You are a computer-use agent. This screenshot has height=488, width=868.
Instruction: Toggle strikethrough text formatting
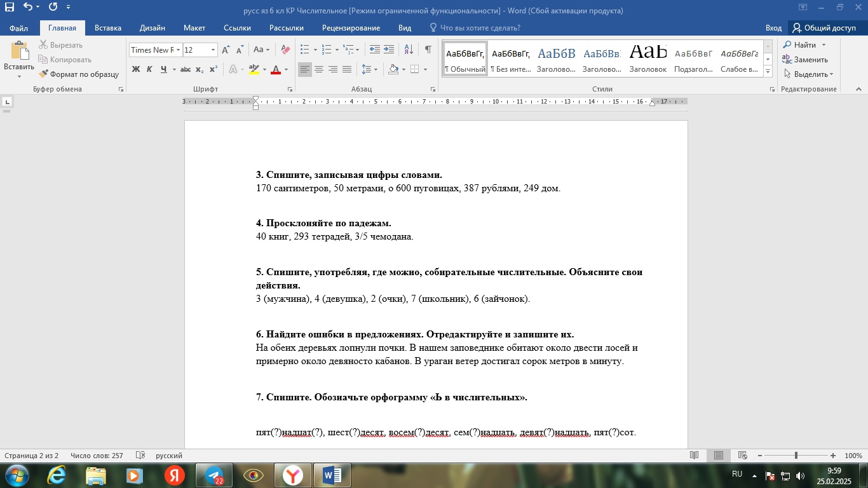(185, 69)
